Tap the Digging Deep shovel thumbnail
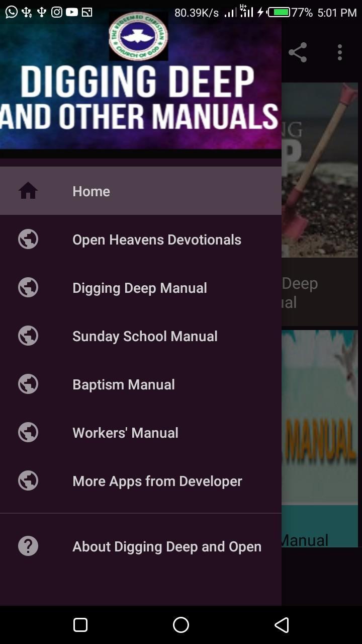362x644 pixels. [x=320, y=170]
